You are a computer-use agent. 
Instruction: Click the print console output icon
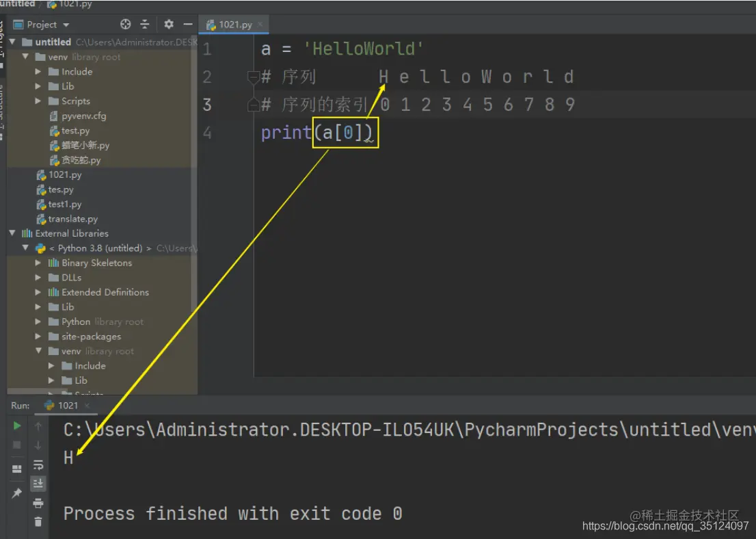click(x=38, y=503)
